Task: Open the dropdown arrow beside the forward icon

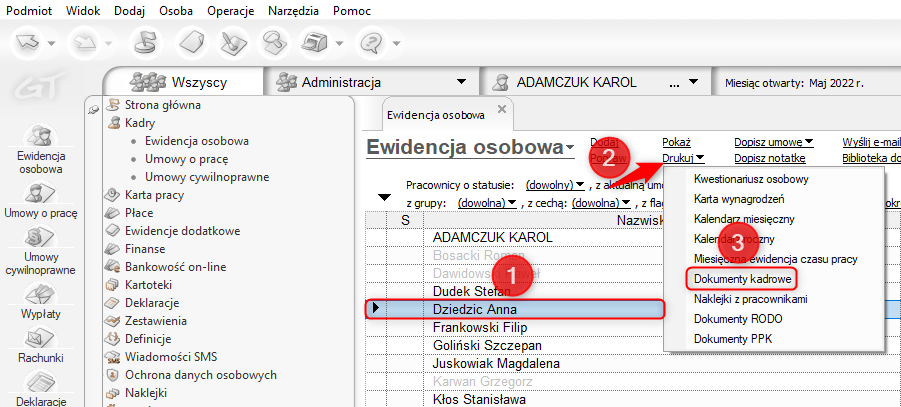Action: click(x=108, y=44)
